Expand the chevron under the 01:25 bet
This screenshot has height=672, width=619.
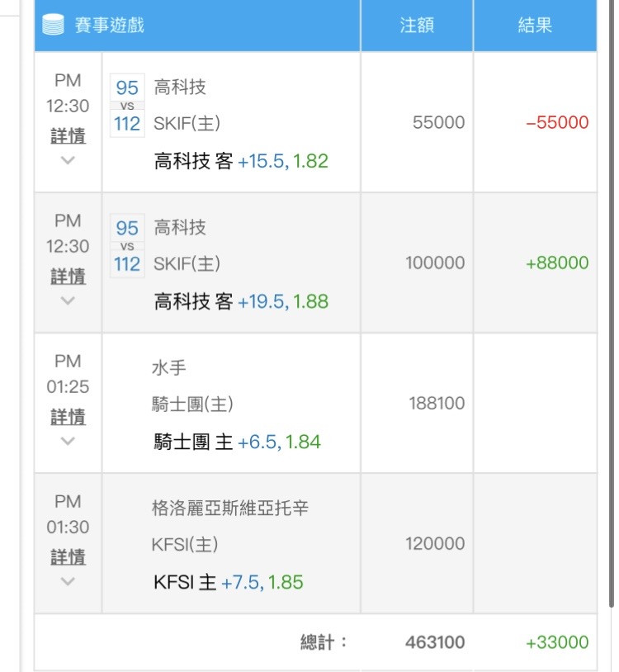pos(68,441)
